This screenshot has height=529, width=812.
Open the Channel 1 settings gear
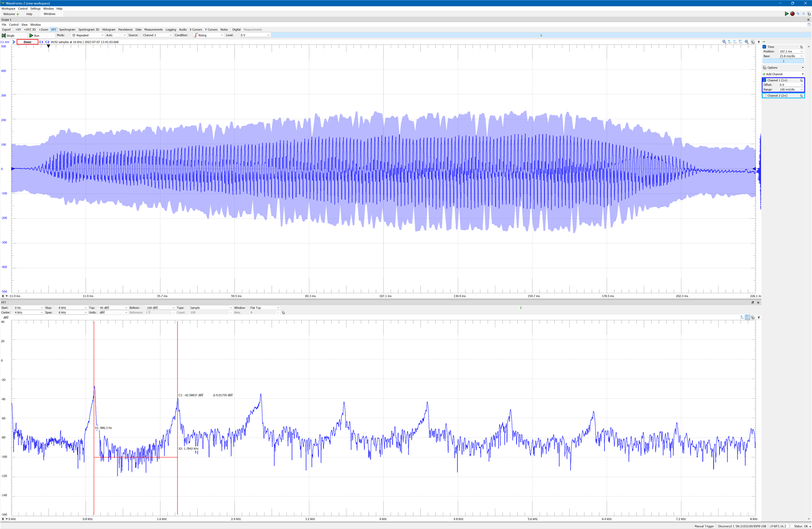coord(801,80)
